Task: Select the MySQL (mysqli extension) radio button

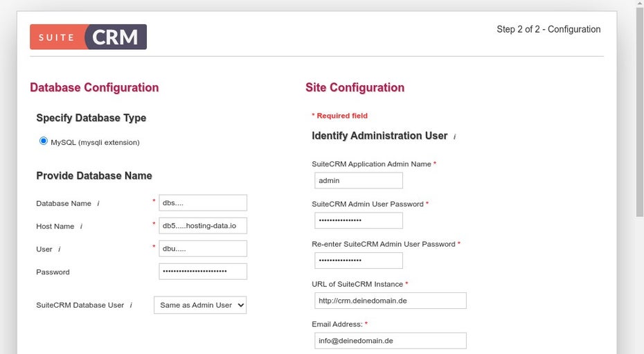Action: click(43, 141)
